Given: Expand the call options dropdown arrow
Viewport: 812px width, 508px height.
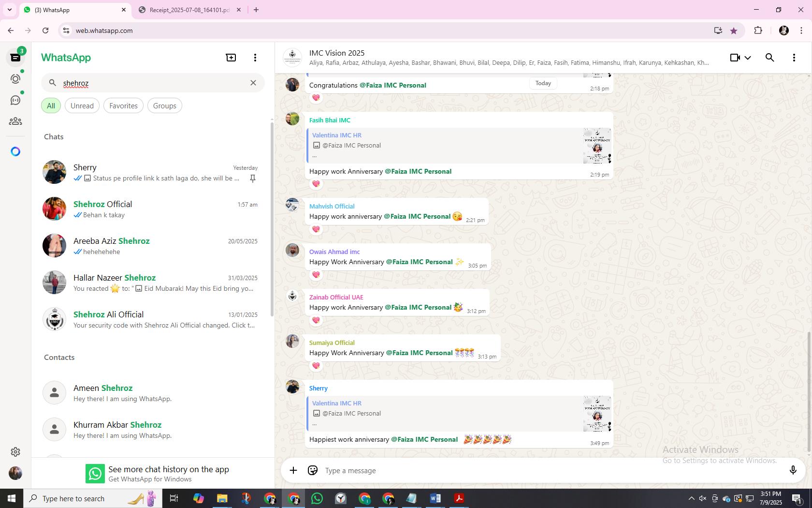Looking at the screenshot, I should pyautogui.click(x=748, y=58).
